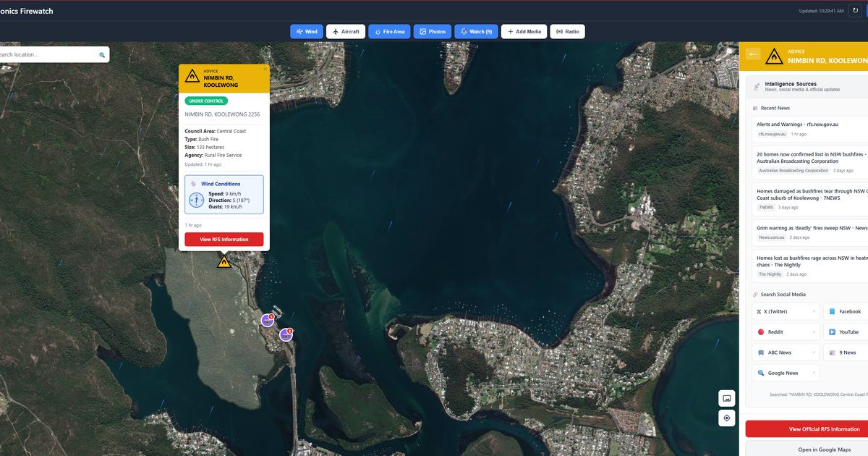The image size is (868, 456).
Task: Click the search magnifier icon
Action: click(102, 55)
